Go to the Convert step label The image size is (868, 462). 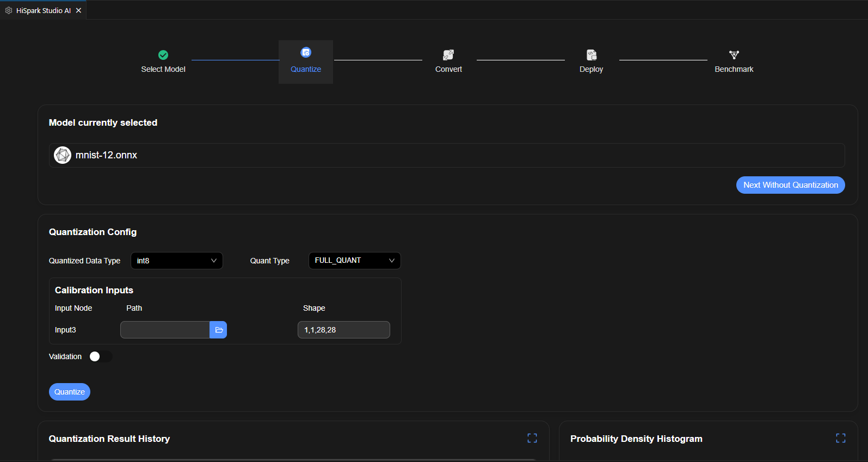(x=448, y=69)
